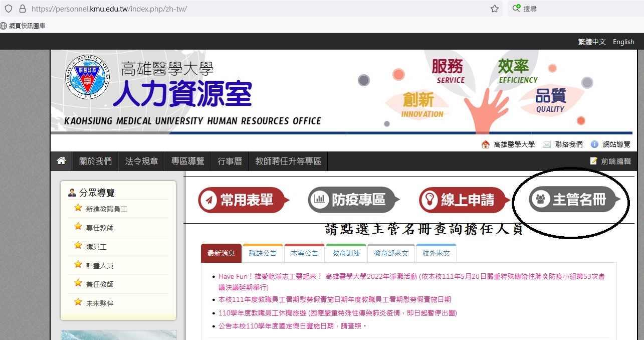Open the 專任教師 sidebar link
644x340 pixels.
point(100,228)
